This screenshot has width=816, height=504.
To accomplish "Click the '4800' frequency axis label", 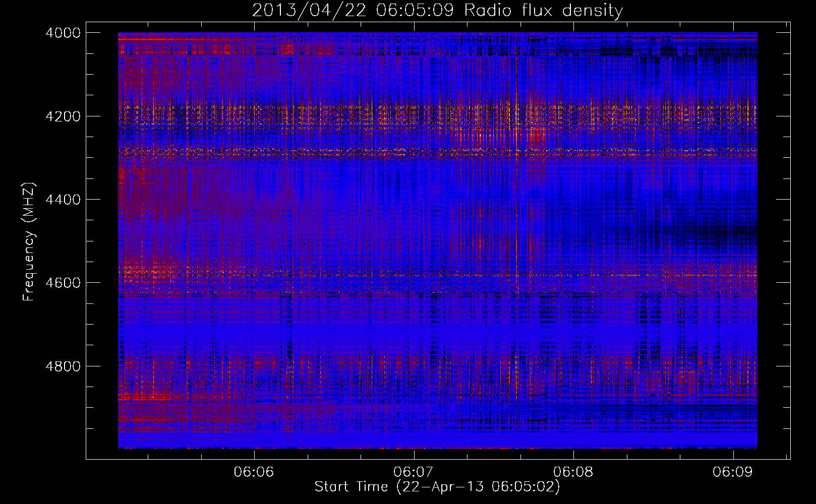I will click(x=63, y=366).
